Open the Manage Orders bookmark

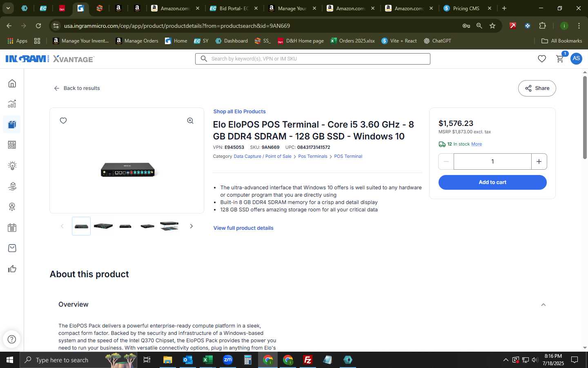pyautogui.click(x=137, y=41)
